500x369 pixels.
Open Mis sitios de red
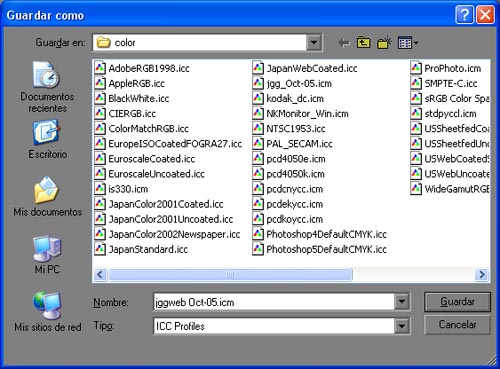(x=47, y=312)
